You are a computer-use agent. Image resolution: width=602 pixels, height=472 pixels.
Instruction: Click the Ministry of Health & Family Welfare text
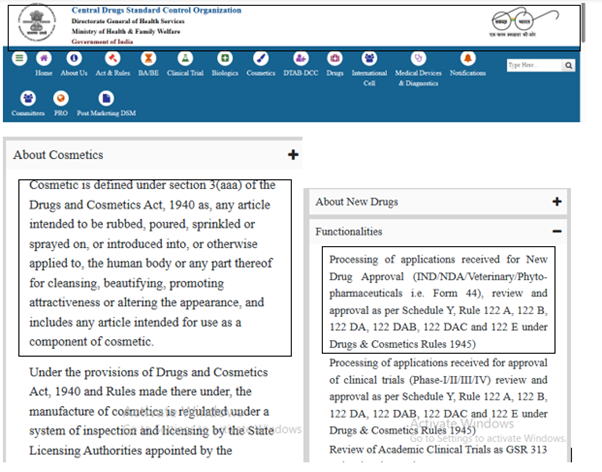[x=126, y=31]
